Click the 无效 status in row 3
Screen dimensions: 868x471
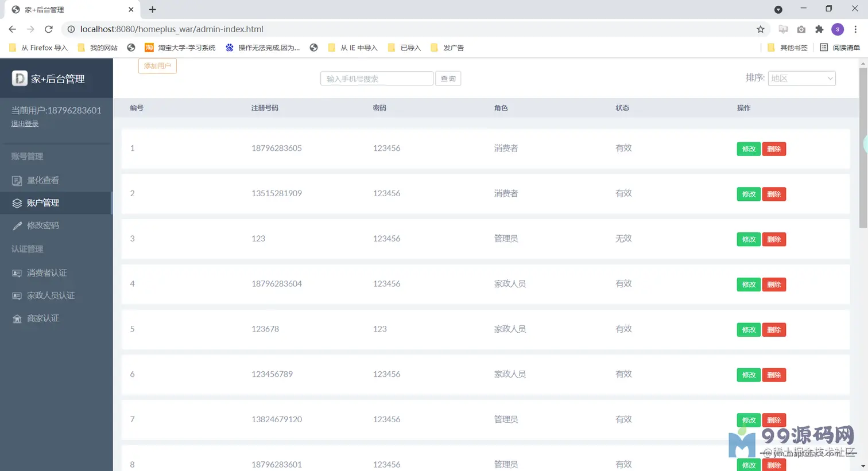tap(623, 239)
